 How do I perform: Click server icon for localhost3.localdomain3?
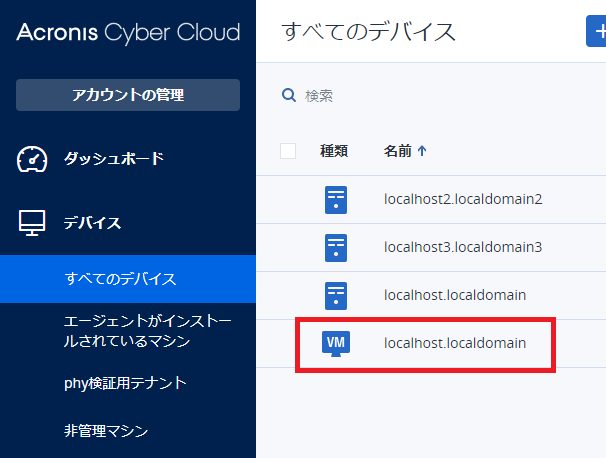[336, 247]
